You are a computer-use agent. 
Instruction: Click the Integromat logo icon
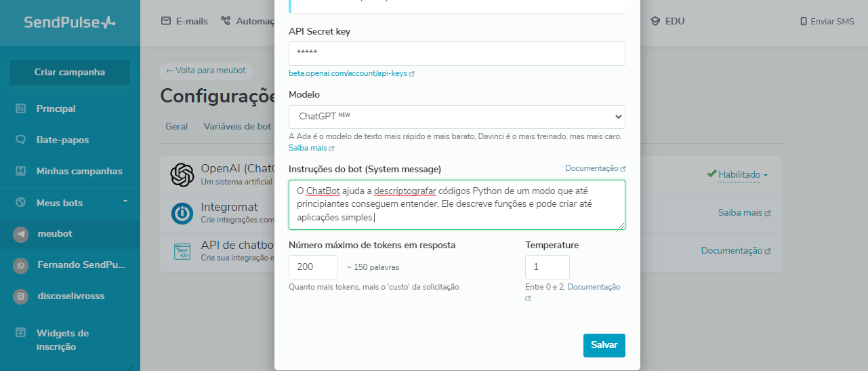182,213
